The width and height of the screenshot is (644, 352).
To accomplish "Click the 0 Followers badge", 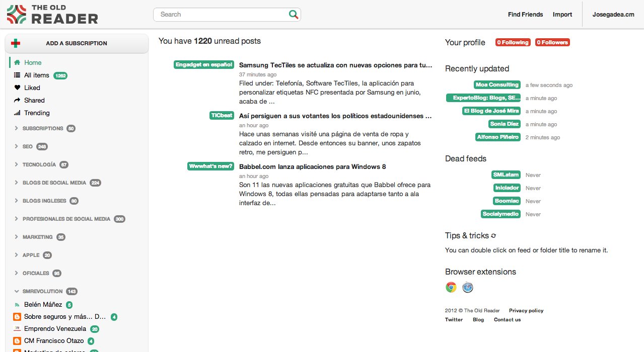I will coord(552,42).
